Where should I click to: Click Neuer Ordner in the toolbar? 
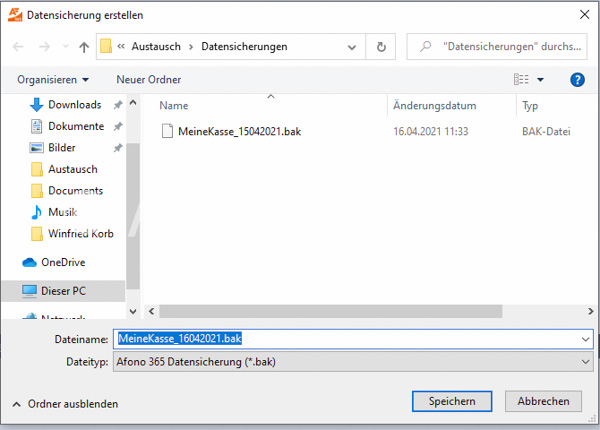pos(148,80)
